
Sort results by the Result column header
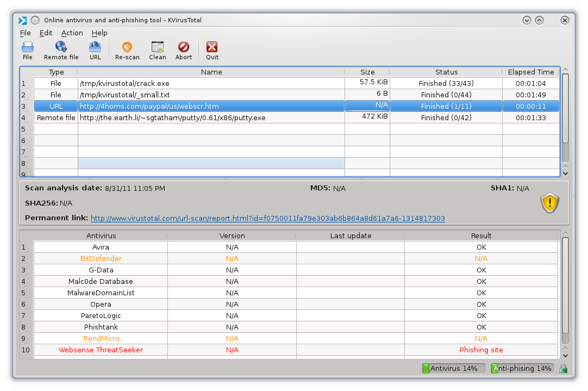(481, 235)
